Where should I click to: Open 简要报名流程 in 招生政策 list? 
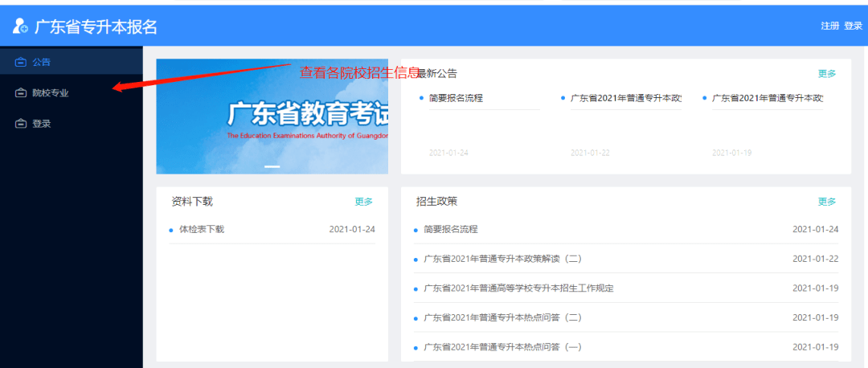pyautogui.click(x=451, y=229)
